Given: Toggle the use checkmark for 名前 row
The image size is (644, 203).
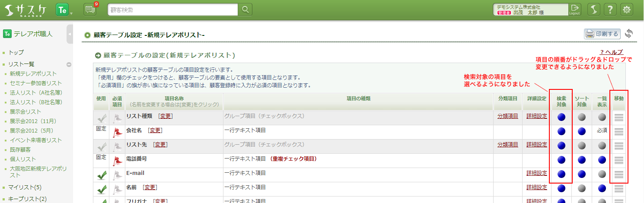Looking at the screenshot, I should tap(102, 189).
